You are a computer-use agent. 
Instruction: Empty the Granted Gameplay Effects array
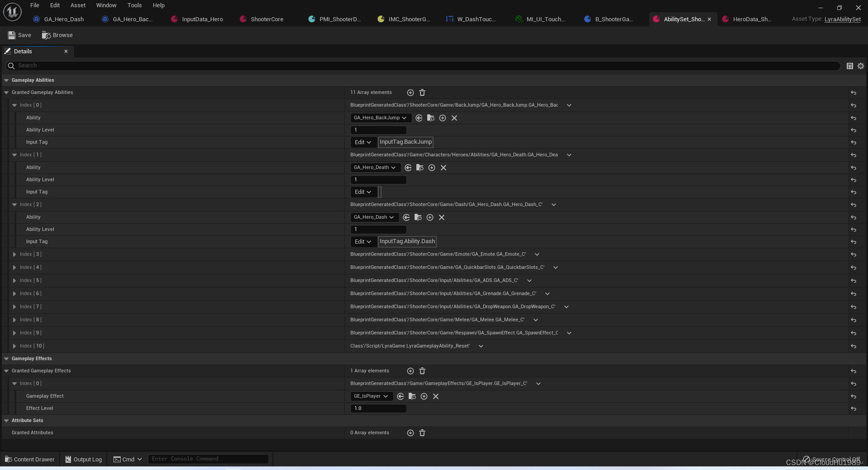pos(422,371)
